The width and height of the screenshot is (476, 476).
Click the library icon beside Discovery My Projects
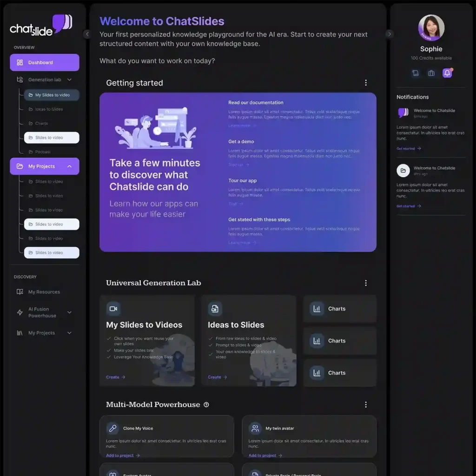pyautogui.click(x=20, y=333)
